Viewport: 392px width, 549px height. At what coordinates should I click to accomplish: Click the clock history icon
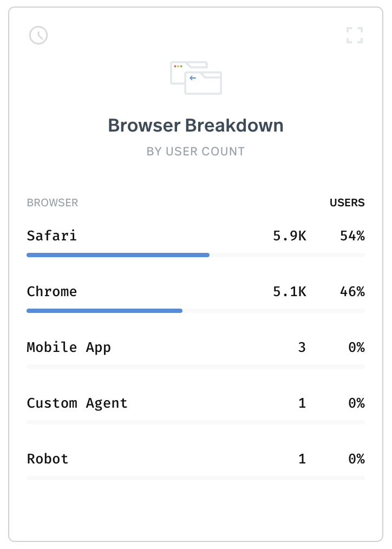(38, 35)
